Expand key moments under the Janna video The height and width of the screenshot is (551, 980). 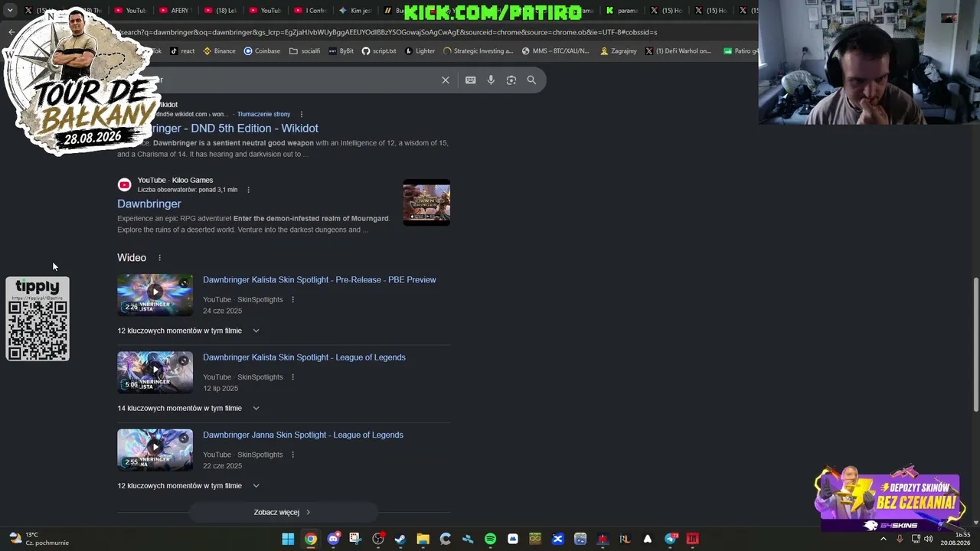pyautogui.click(x=256, y=486)
